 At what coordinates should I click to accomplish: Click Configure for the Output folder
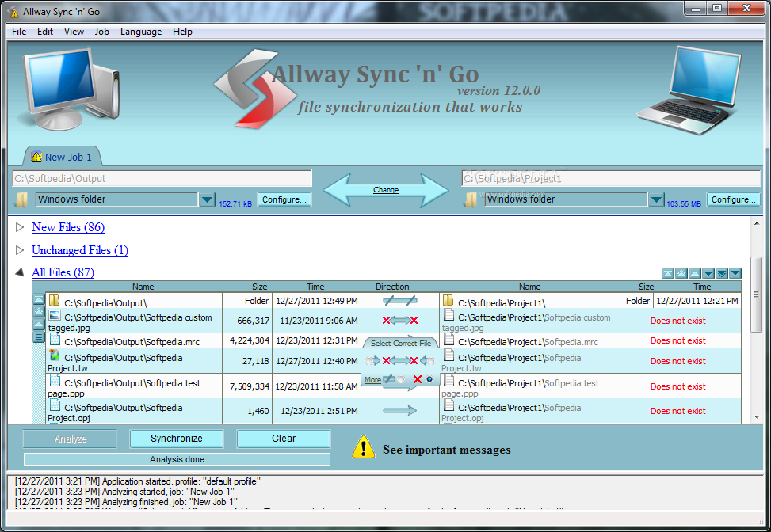[x=284, y=199]
